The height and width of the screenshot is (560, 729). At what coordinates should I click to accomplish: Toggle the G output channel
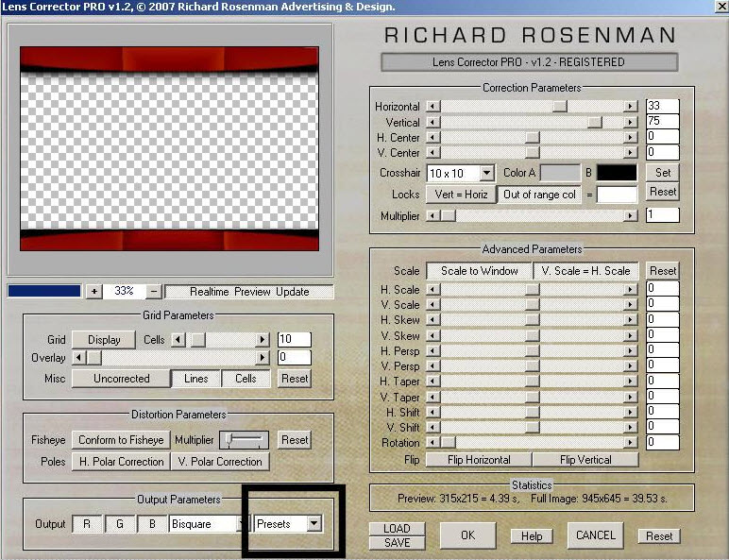[x=120, y=524]
